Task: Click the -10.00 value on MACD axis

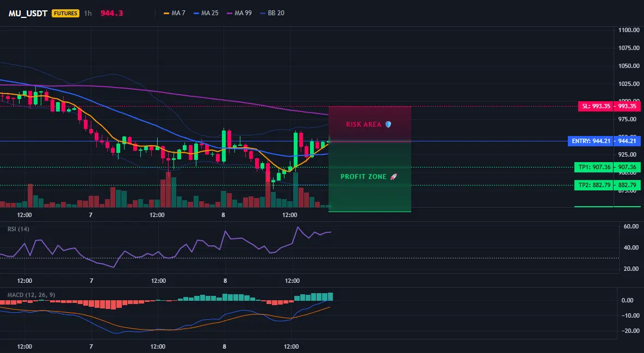Action: 630,315
